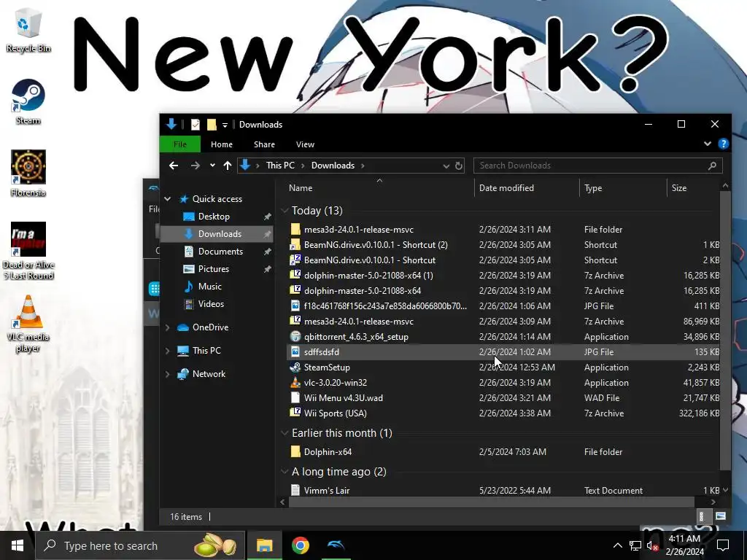Go back in the Downloads window

pos(174,166)
